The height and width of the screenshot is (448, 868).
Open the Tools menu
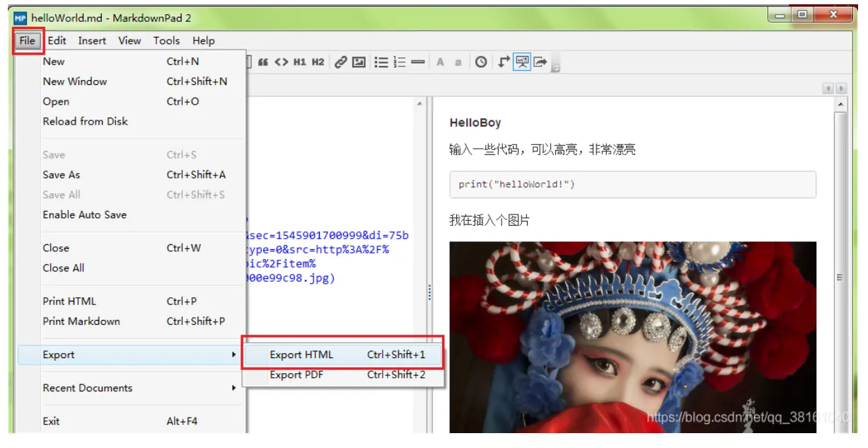pyautogui.click(x=166, y=40)
